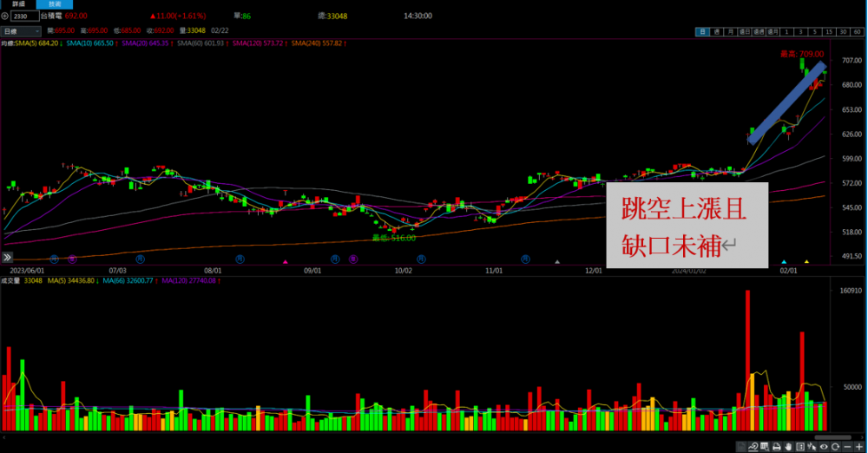This screenshot has height=453, width=868.
Task: Expand panel with double-arrow icon at left
Action: pos(7,257)
